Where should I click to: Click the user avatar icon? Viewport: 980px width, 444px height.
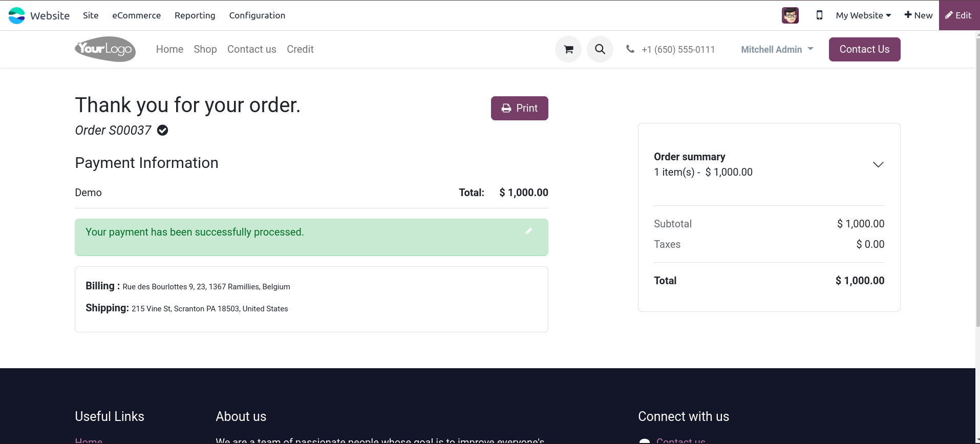point(790,15)
